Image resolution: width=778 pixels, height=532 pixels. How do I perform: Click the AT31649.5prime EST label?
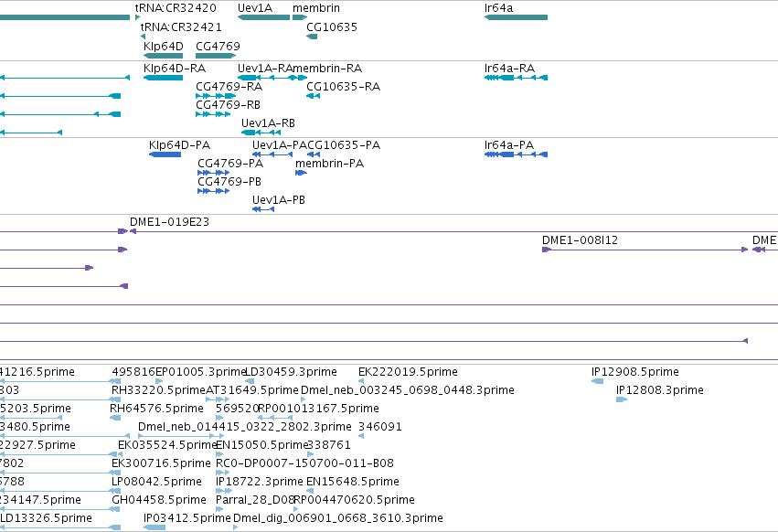pos(252,390)
